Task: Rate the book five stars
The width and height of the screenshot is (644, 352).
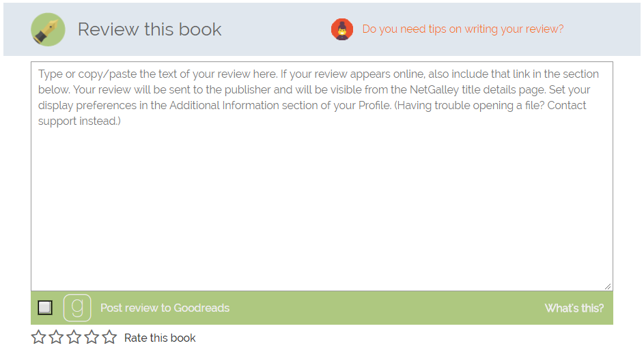Action: click(109, 337)
